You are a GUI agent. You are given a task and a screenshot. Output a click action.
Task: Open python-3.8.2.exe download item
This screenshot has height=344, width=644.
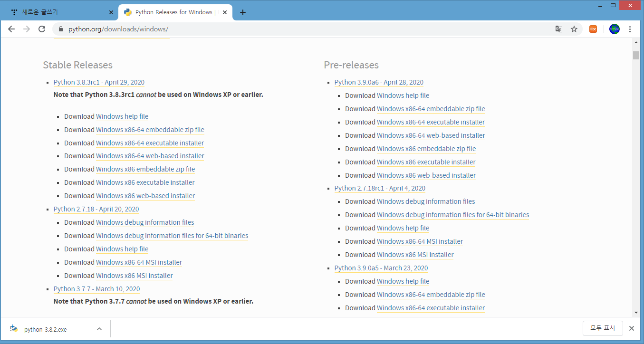point(46,329)
